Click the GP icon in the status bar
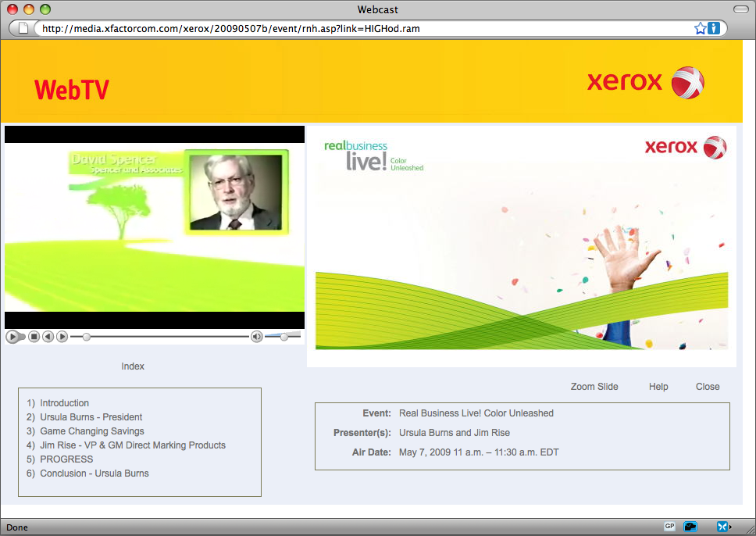This screenshot has width=756, height=536. pyautogui.click(x=669, y=527)
